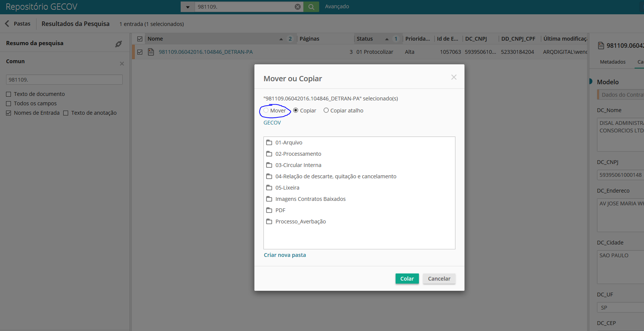Choose the 05-Lixeira folder
644x331 pixels.
coord(287,188)
